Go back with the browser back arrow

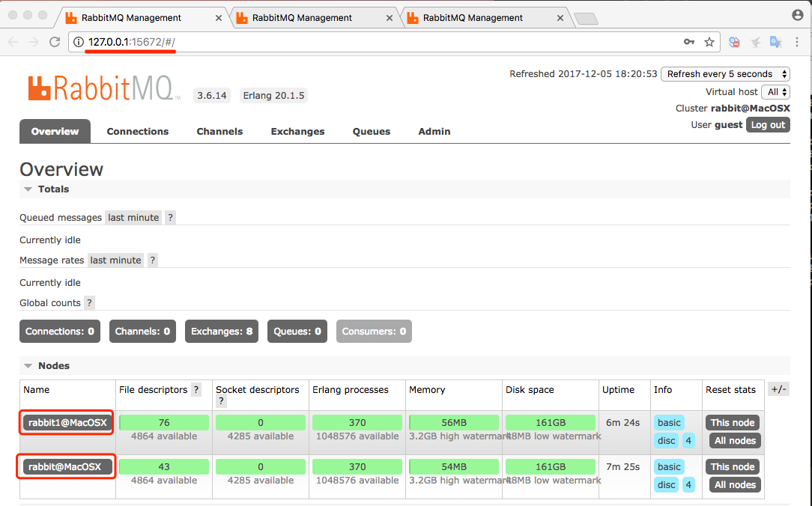(x=13, y=42)
